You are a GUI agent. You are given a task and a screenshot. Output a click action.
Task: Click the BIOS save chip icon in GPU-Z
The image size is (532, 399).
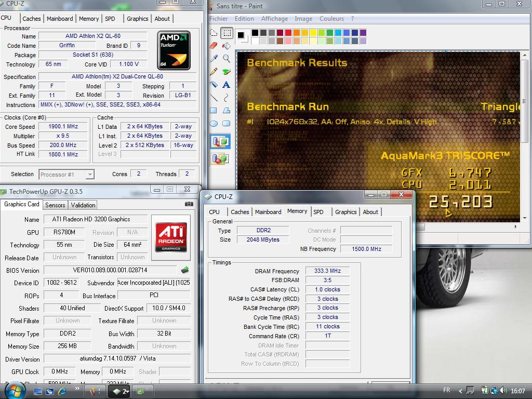point(185,270)
